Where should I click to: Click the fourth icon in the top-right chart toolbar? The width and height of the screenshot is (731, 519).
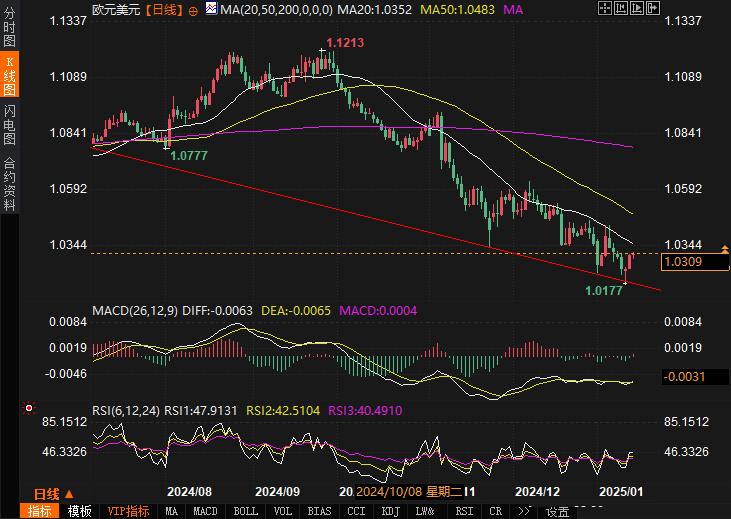(654, 9)
